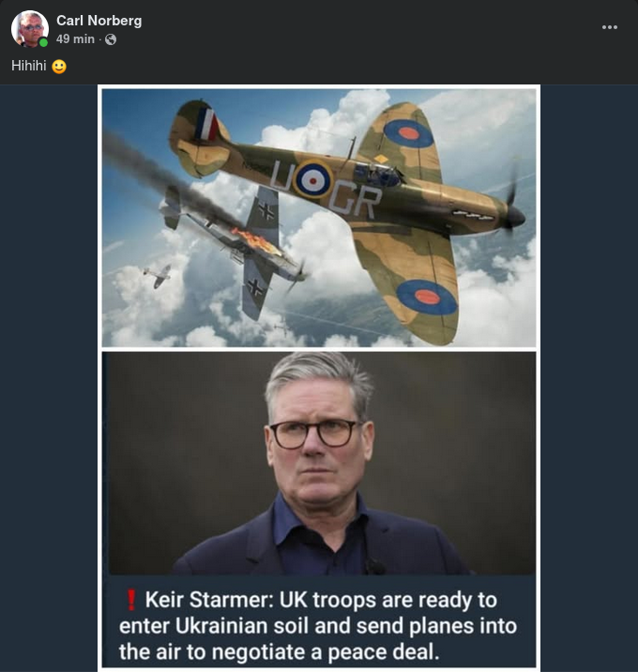Viewport: 638px width, 672px height.
Task: Click Carl Norberg's profile picture
Action: coord(29,29)
